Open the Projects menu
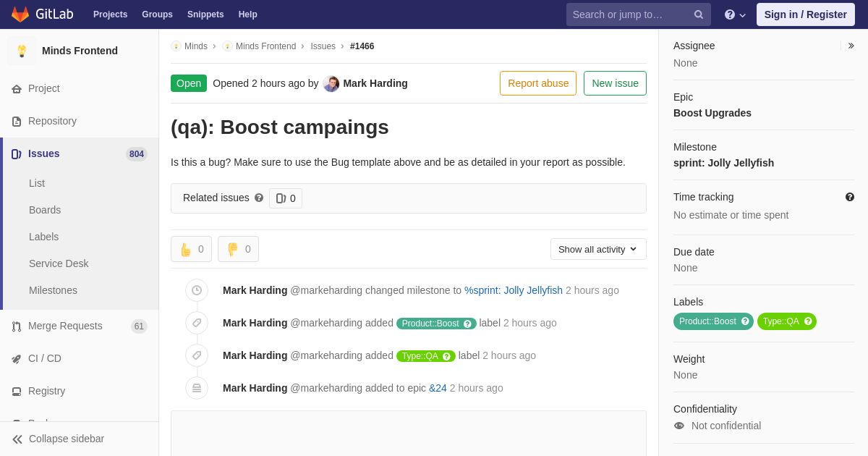This screenshot has width=868, height=456. click(x=110, y=14)
